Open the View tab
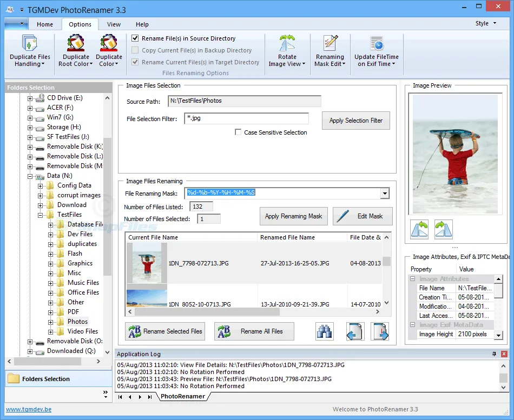514x420 pixels. pos(114,24)
